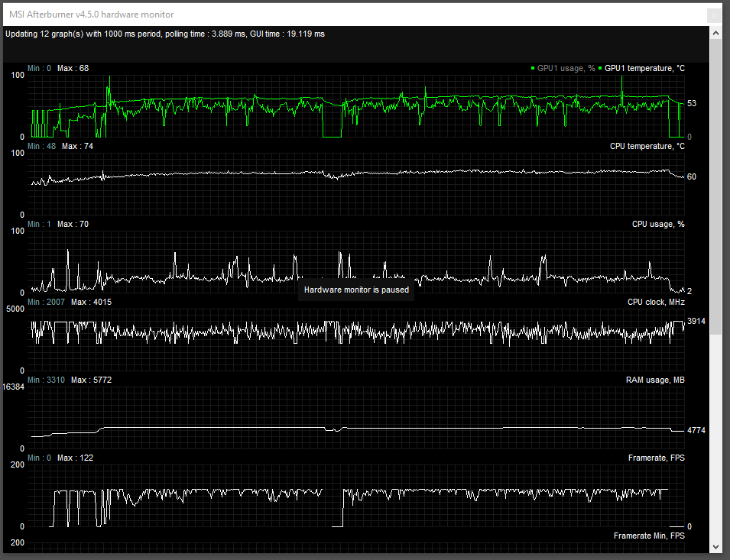Click the 'Hardware monitor is paused' tooltip
The image size is (730, 560).
coord(356,290)
